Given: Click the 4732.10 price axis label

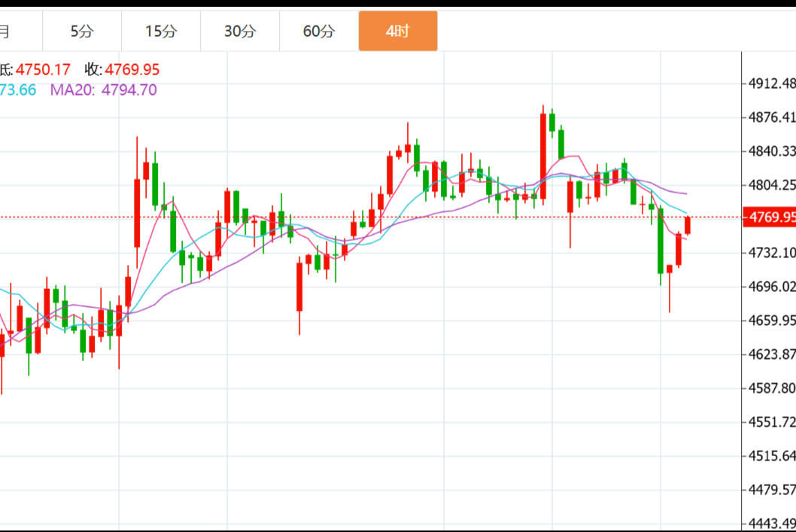Looking at the screenshot, I should pyautogui.click(x=772, y=253).
